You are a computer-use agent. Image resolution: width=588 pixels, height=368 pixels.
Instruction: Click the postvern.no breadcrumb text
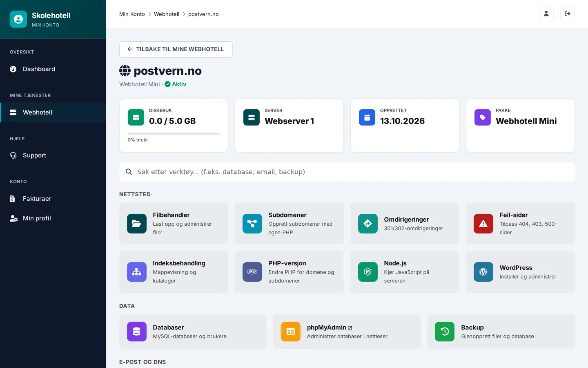click(203, 14)
